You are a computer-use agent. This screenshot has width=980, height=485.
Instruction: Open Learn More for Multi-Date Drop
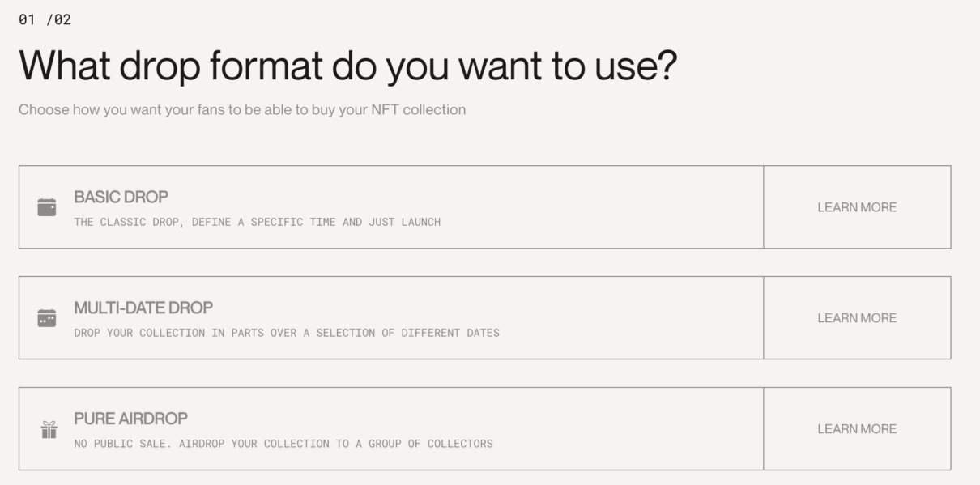coord(857,318)
